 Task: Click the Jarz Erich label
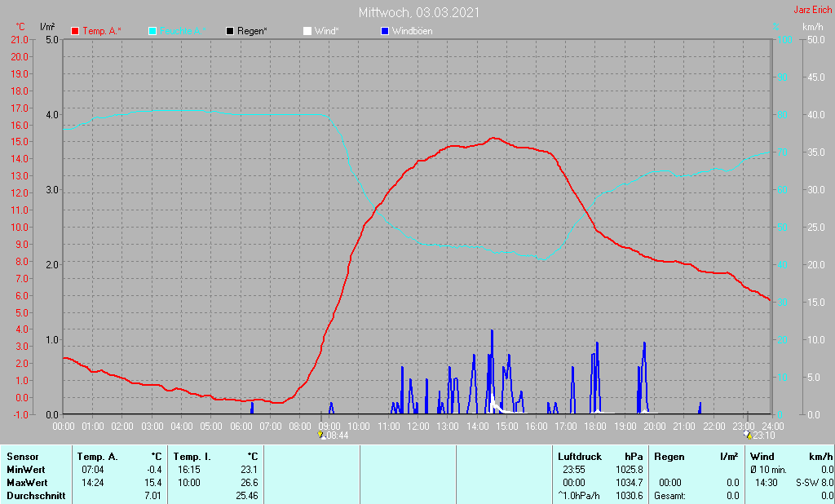(812, 11)
